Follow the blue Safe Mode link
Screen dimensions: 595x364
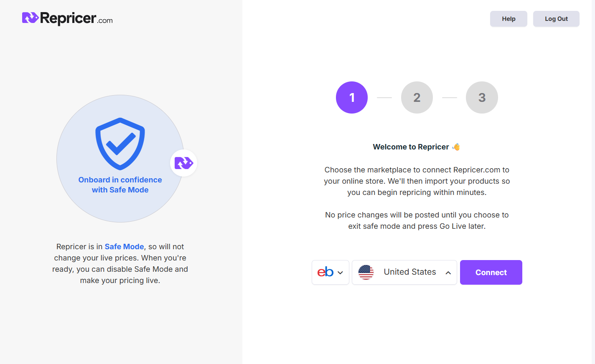click(124, 247)
